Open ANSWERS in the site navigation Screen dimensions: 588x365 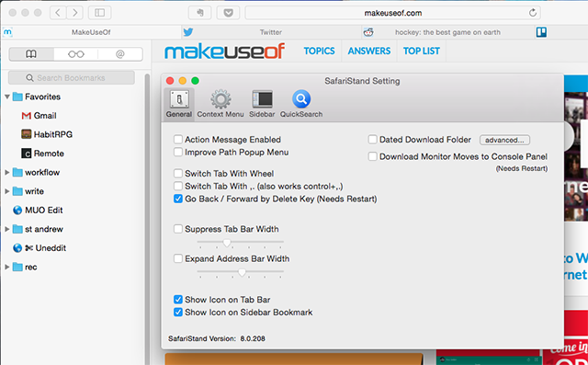[x=369, y=51]
